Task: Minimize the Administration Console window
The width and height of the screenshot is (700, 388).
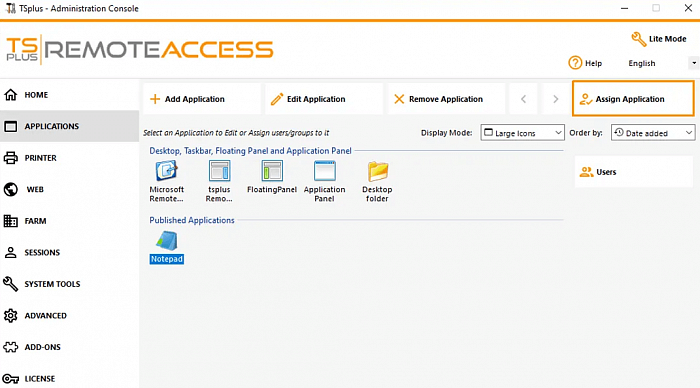Action: click(625, 8)
